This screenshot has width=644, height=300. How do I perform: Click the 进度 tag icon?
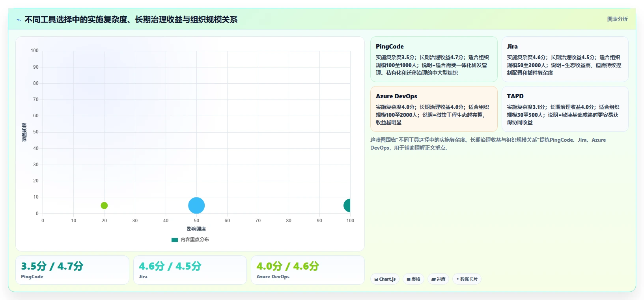point(433,279)
